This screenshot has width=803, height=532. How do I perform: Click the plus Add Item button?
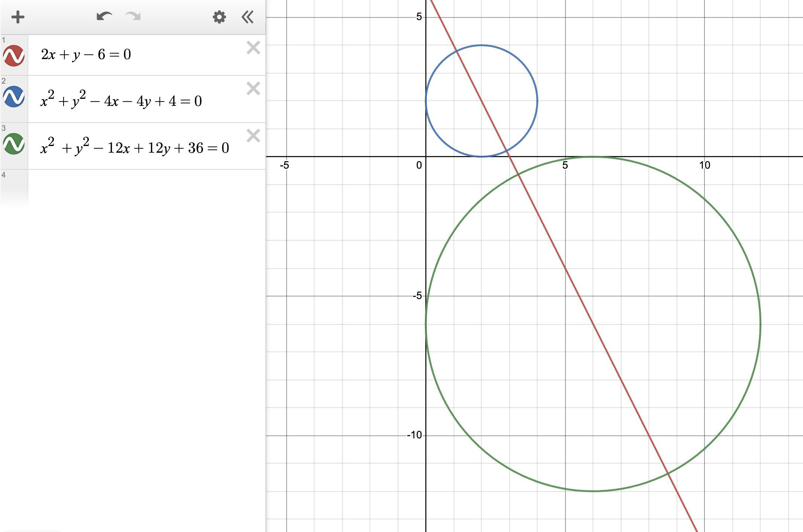point(17,17)
